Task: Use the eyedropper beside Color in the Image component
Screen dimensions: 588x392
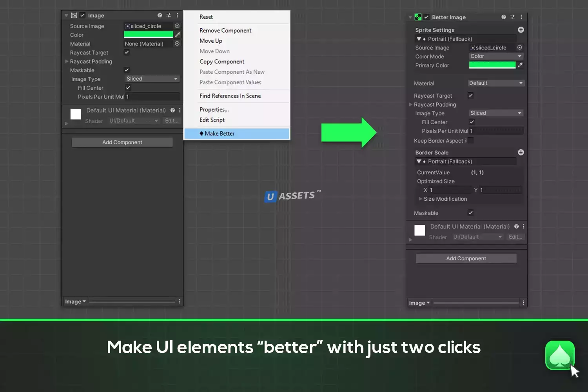Action: tap(178, 34)
